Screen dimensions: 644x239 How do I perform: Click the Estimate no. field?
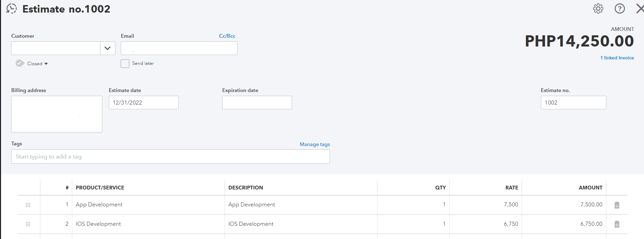click(x=573, y=103)
